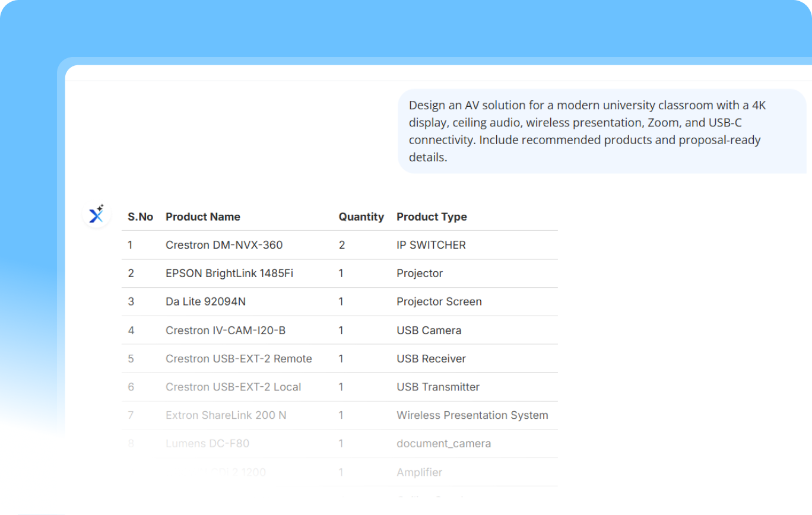812x515 pixels.
Task: Select the Crestron DM-NVX-360 product name
Action: 224,245
